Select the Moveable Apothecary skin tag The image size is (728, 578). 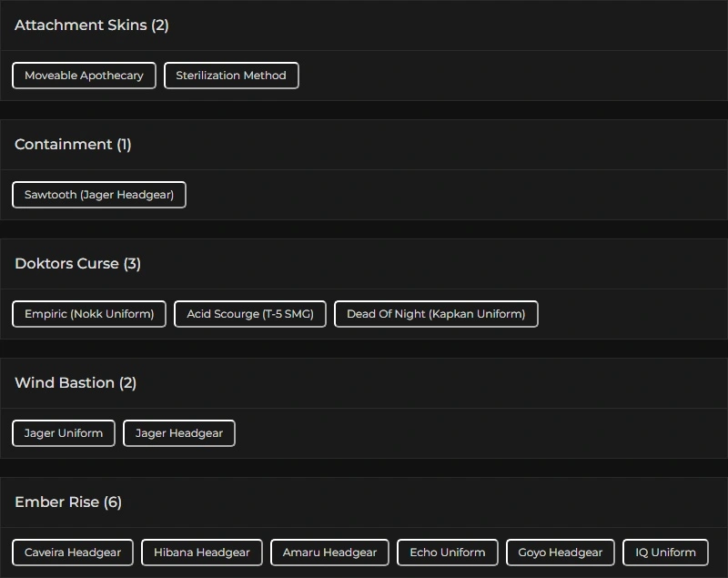84,76
